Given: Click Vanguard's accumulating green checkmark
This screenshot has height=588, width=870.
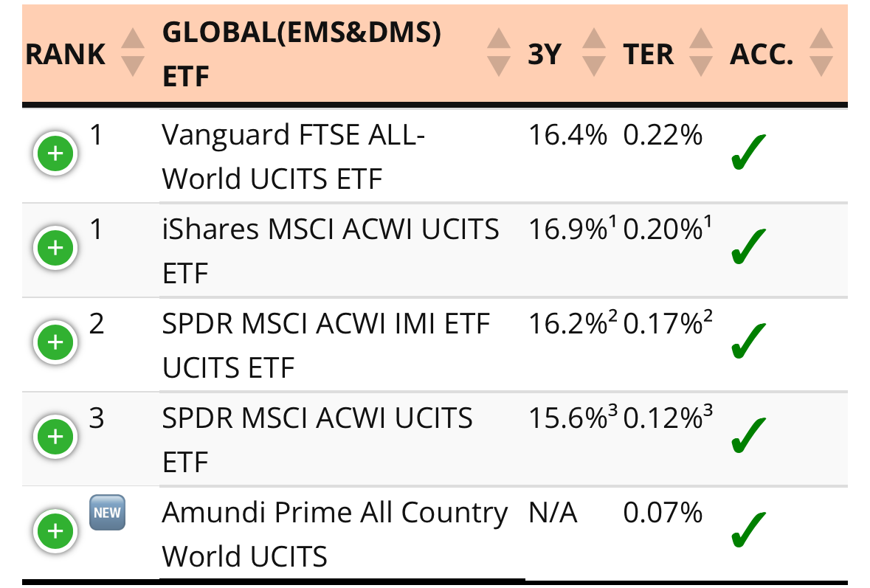Looking at the screenshot, I should 749,153.
